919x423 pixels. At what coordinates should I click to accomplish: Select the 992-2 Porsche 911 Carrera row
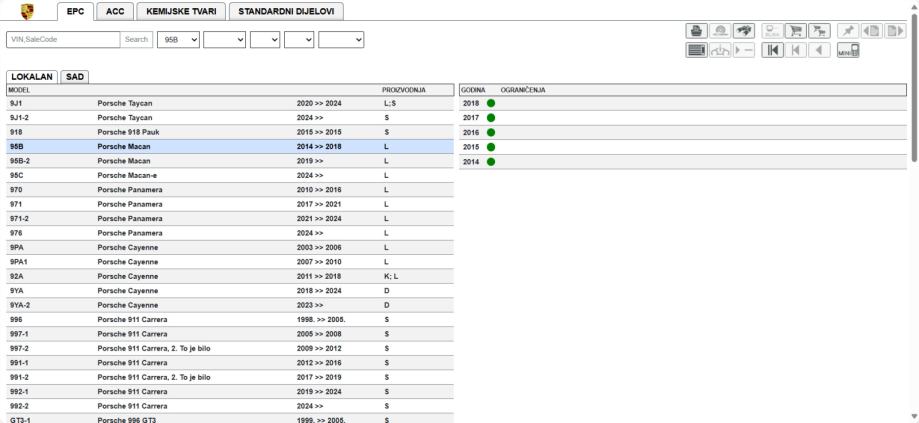click(x=230, y=406)
